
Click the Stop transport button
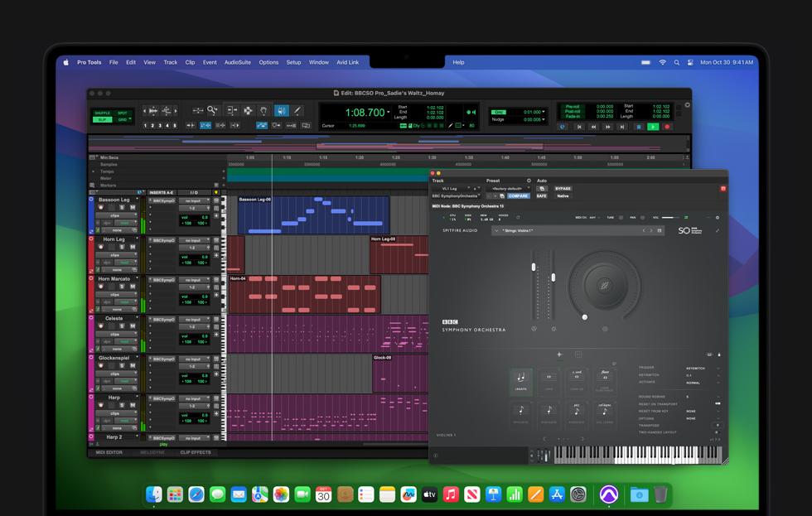pos(639,127)
